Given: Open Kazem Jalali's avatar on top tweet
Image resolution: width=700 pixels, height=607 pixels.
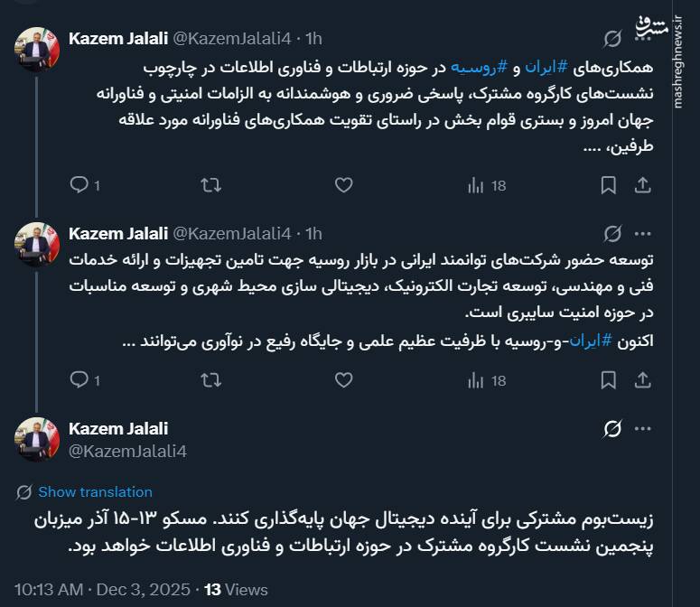Looking at the screenshot, I should click(37, 49).
